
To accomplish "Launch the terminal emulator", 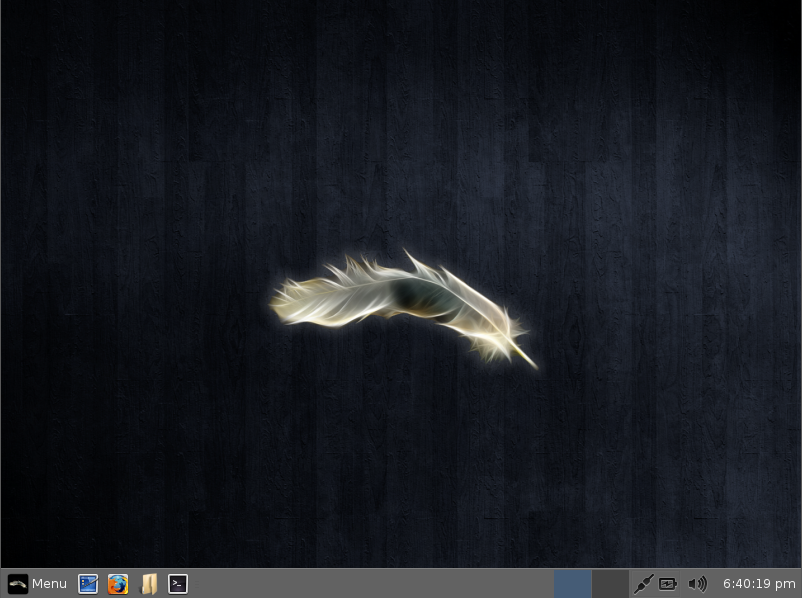I will tap(178, 584).
